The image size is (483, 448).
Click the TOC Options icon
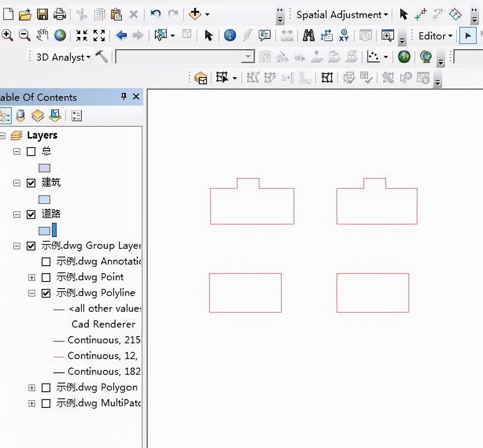point(77,116)
